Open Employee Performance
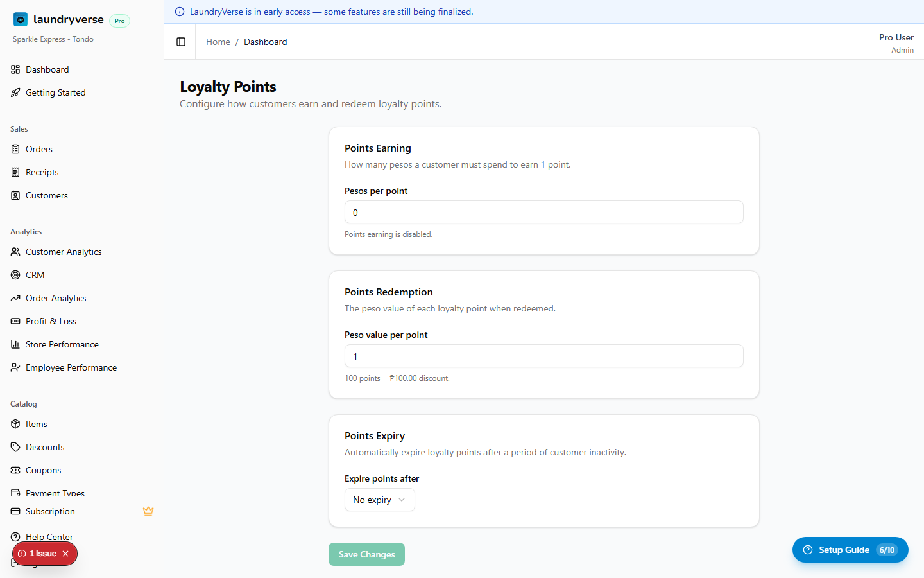The height and width of the screenshot is (578, 924). click(x=81, y=367)
